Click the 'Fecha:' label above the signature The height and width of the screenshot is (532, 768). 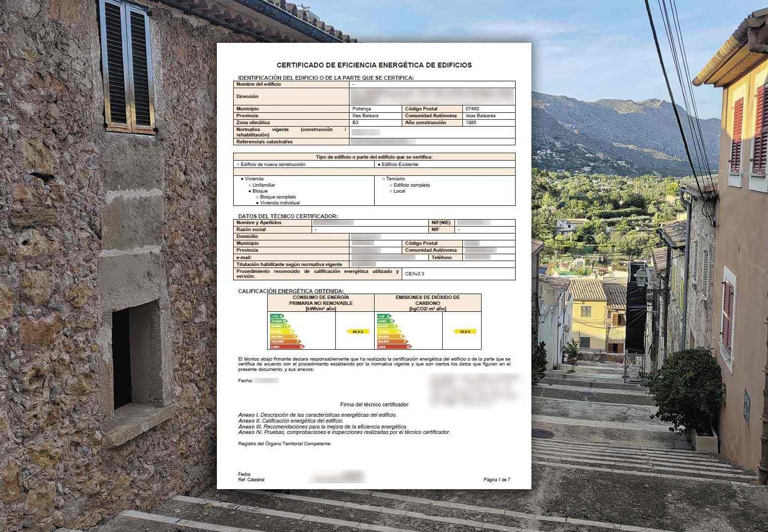(x=245, y=381)
